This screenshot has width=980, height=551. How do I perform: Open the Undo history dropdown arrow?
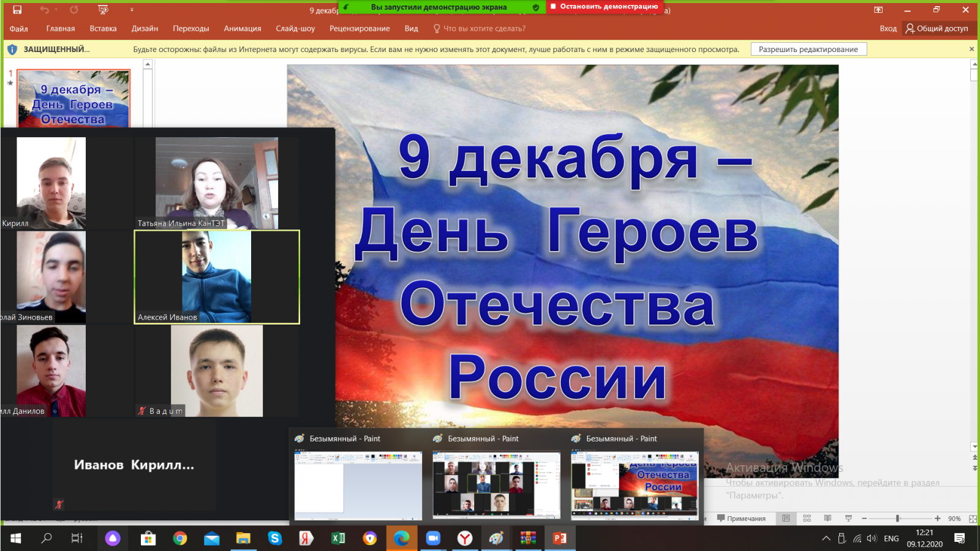[x=56, y=10]
